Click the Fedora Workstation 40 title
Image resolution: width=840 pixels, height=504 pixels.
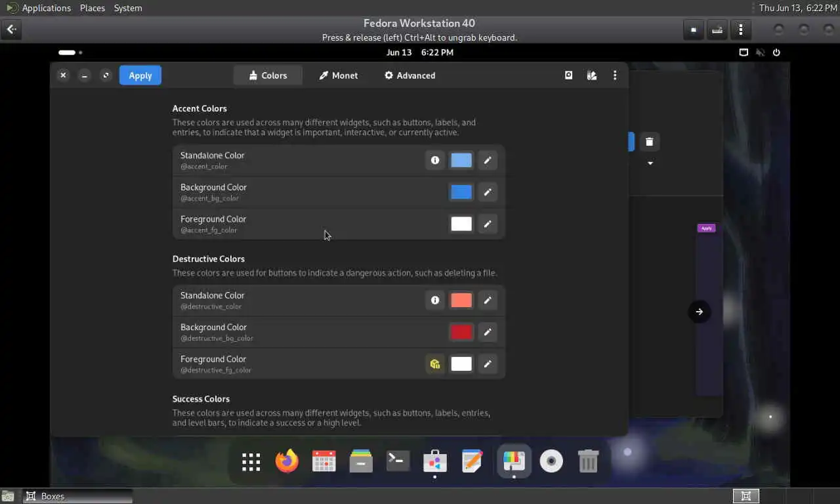(419, 23)
